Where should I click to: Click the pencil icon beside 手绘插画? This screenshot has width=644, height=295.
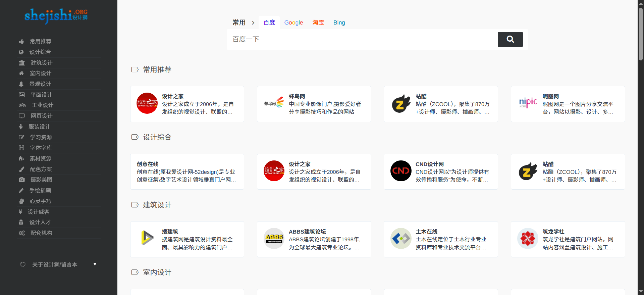[x=21, y=190]
